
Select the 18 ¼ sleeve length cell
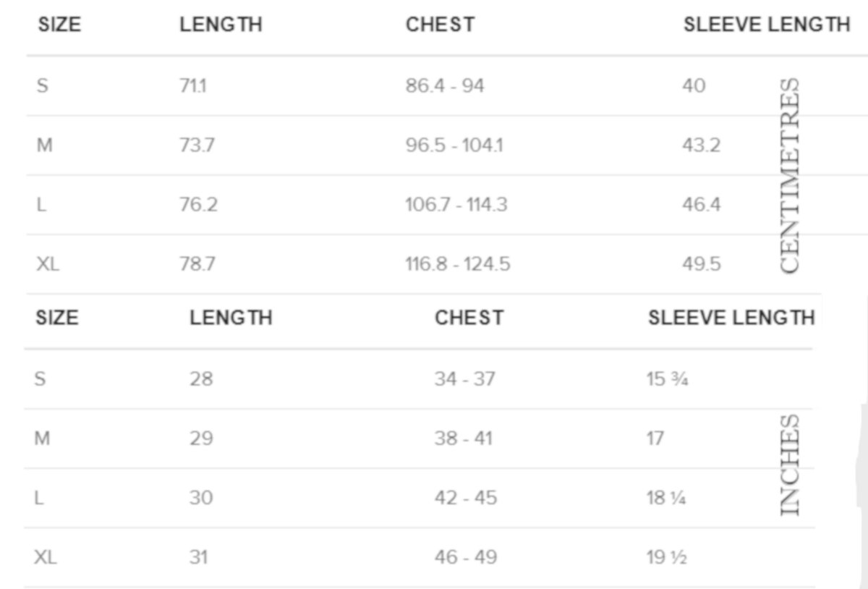click(x=666, y=498)
